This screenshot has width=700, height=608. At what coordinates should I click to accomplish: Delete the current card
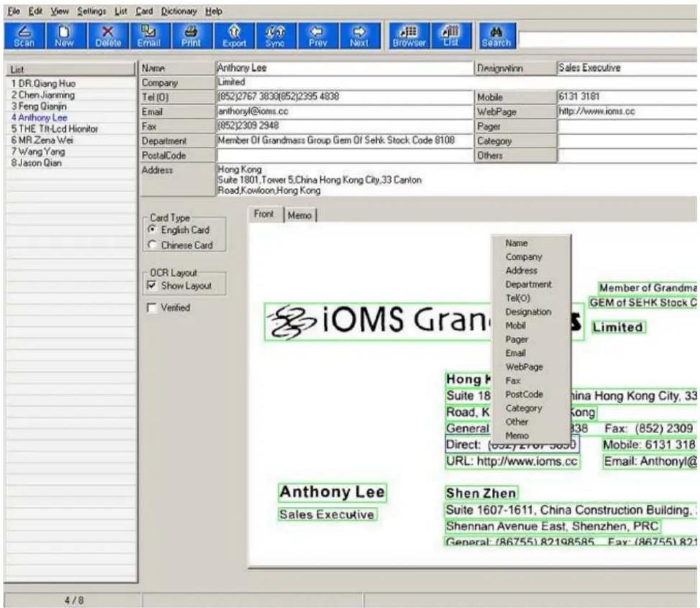[x=108, y=36]
